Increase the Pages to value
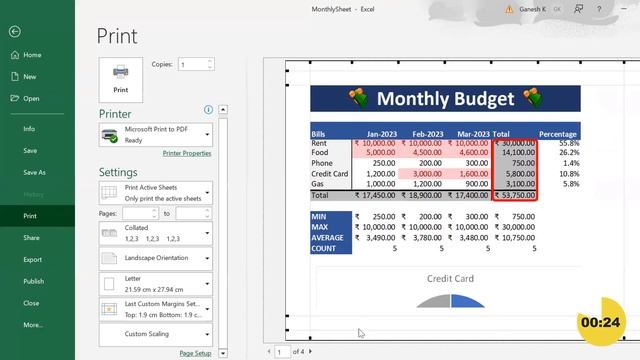Screen dimensions: 640x360 [x=207, y=211]
